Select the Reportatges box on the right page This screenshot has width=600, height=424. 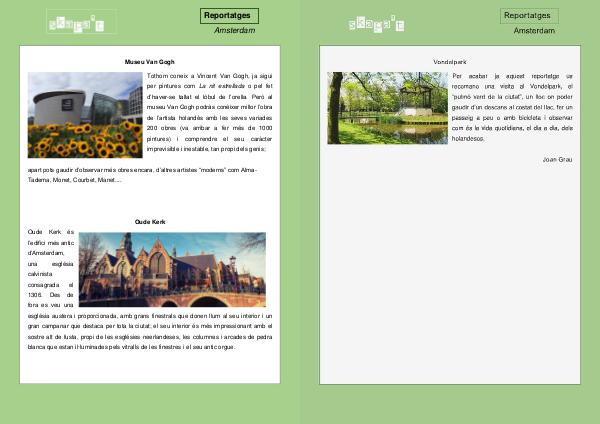[x=529, y=16]
